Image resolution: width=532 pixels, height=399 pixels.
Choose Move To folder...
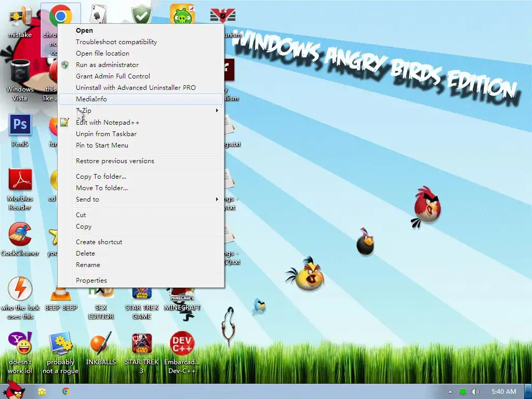click(141, 188)
